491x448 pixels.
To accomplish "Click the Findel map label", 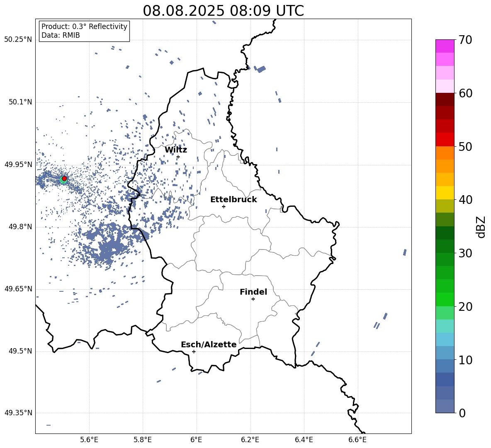I will coord(253,292).
